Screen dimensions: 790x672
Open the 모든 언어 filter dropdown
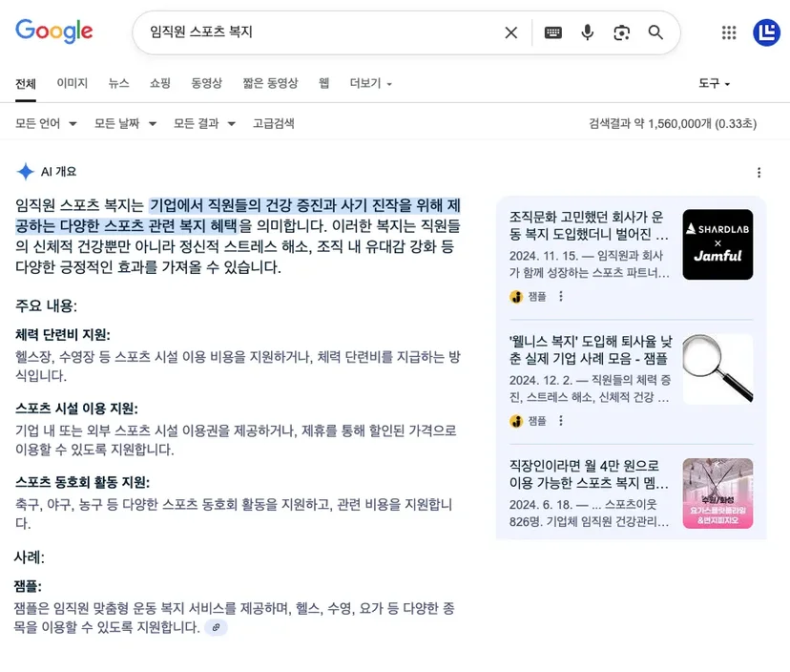46,123
